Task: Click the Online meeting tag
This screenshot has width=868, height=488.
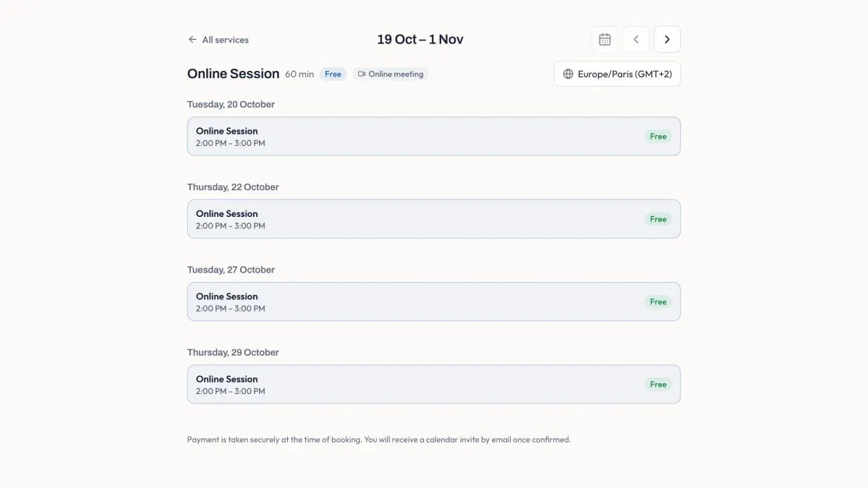Action: tap(391, 74)
